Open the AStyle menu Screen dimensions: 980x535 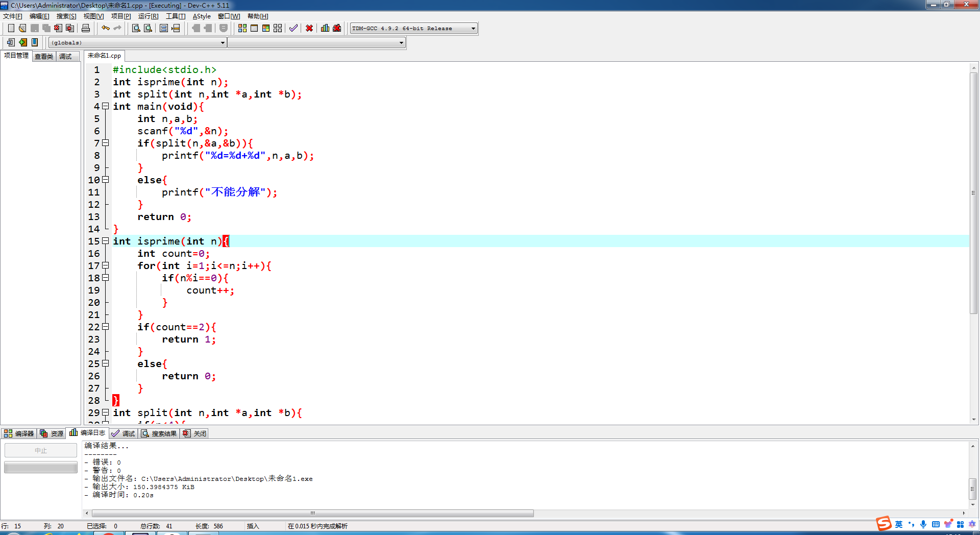[x=202, y=16]
